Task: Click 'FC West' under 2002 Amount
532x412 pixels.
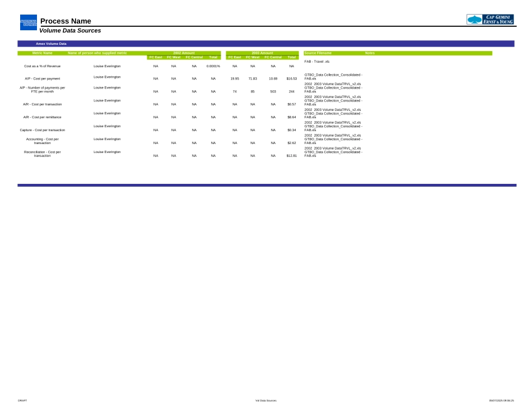Action: coord(174,57)
